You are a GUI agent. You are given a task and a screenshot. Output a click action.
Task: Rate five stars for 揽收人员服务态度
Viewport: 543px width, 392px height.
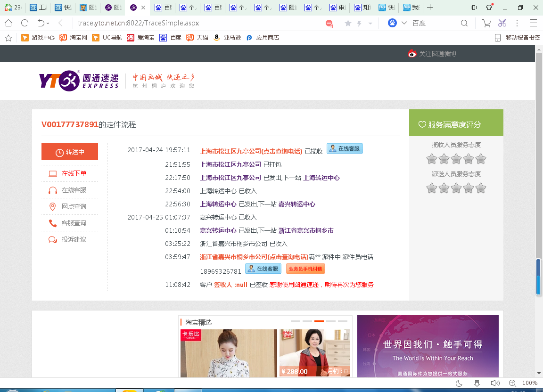tap(481, 159)
